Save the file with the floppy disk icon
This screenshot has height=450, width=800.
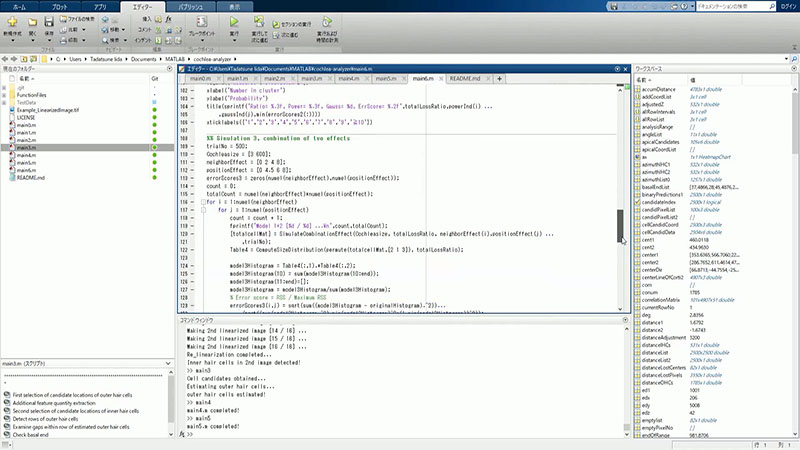pos(48,21)
